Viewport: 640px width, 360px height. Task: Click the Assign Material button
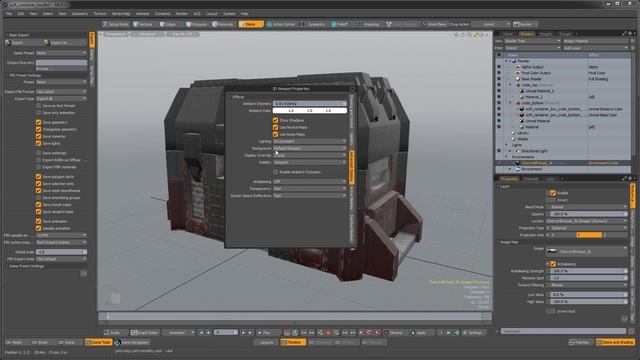click(x=596, y=41)
